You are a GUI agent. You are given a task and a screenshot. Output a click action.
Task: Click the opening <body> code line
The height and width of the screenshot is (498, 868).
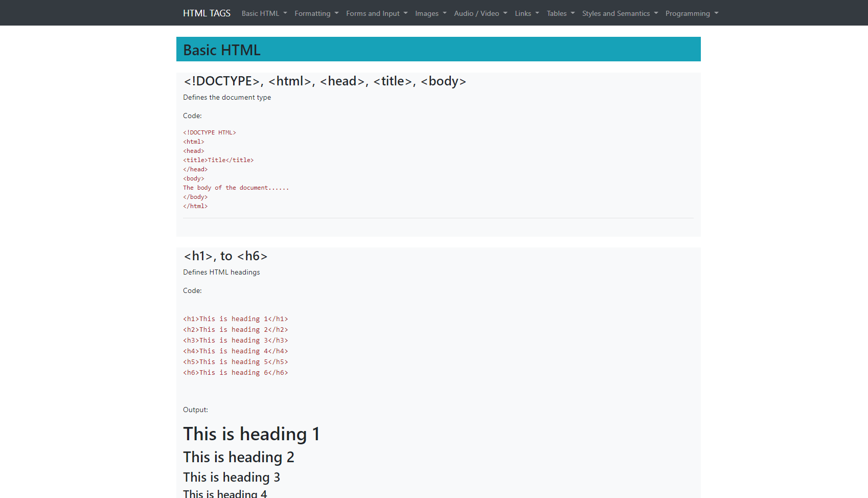tap(194, 178)
